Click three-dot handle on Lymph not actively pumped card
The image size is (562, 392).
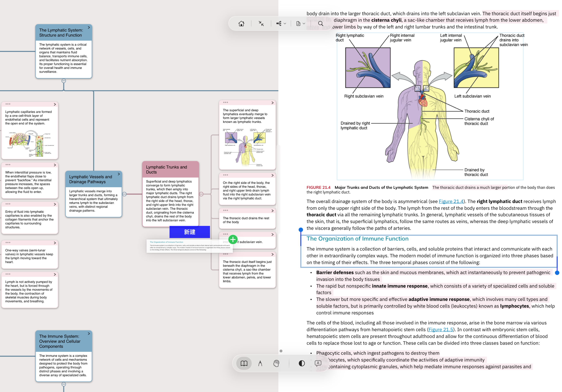pos(8,274)
